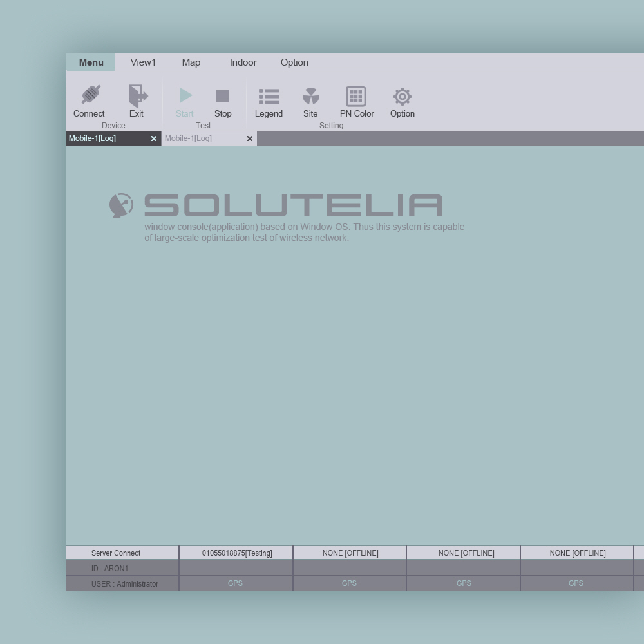The image size is (644, 644).
Task: Open the Option gear icon in toolbar
Action: [x=402, y=97]
